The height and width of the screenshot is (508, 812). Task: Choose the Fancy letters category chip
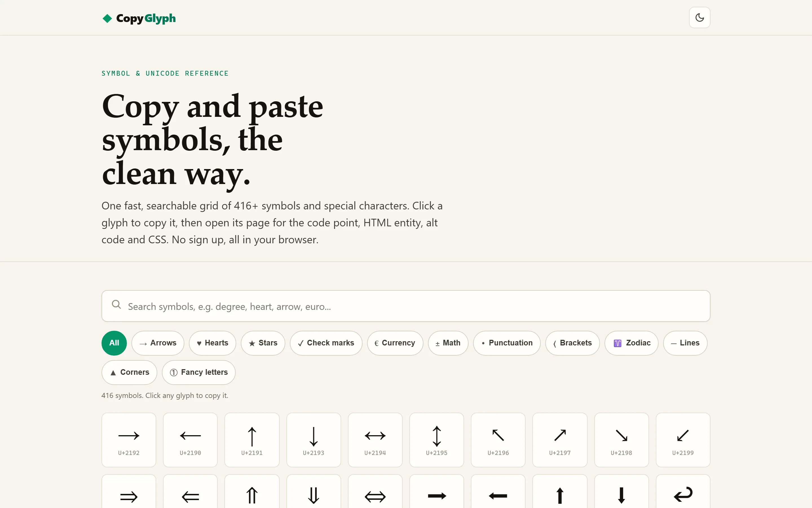coord(199,372)
